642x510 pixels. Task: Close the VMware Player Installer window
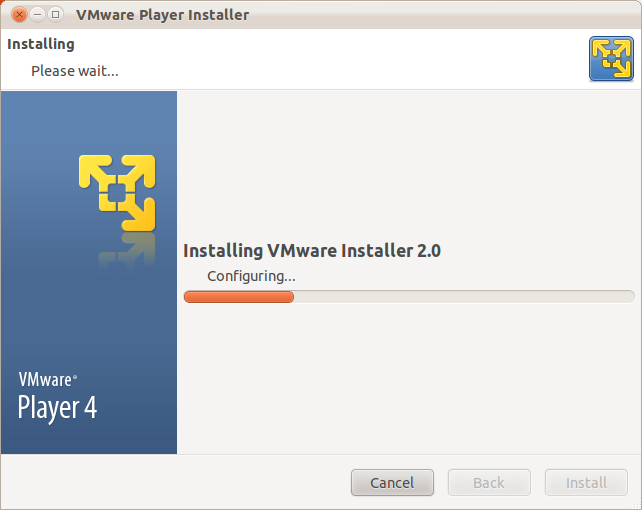(x=19, y=15)
